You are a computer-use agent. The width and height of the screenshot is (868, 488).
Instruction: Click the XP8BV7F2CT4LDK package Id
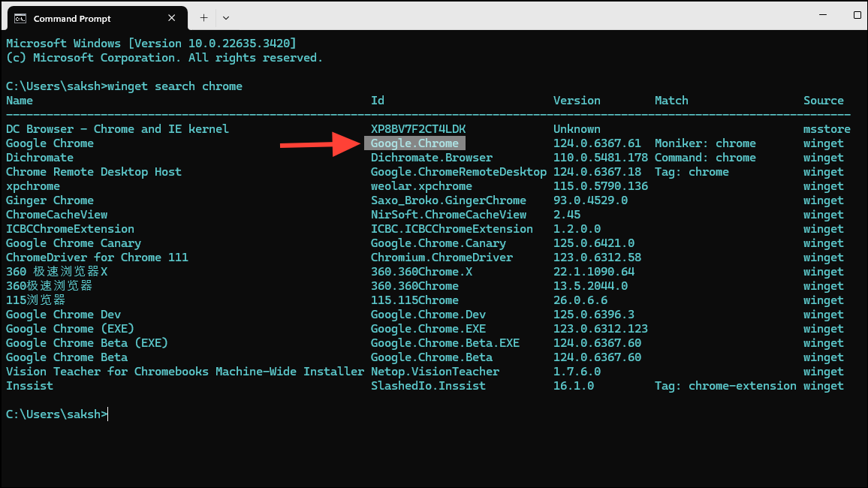click(x=417, y=129)
